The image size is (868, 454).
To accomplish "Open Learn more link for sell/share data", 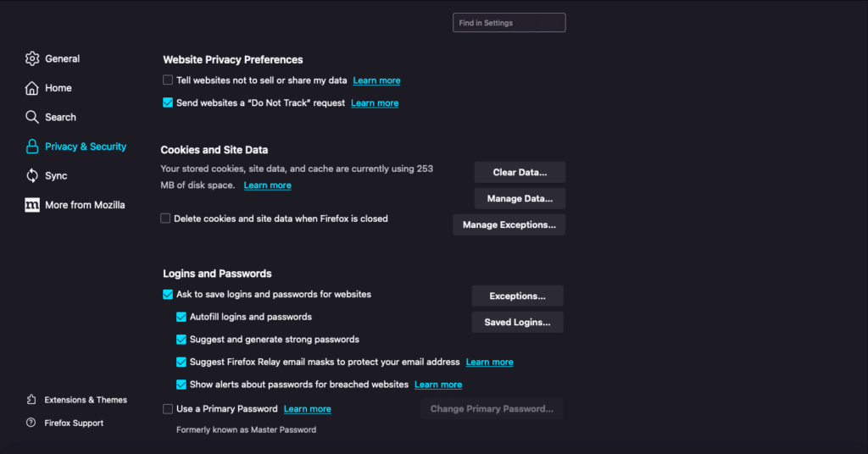I will (x=376, y=80).
